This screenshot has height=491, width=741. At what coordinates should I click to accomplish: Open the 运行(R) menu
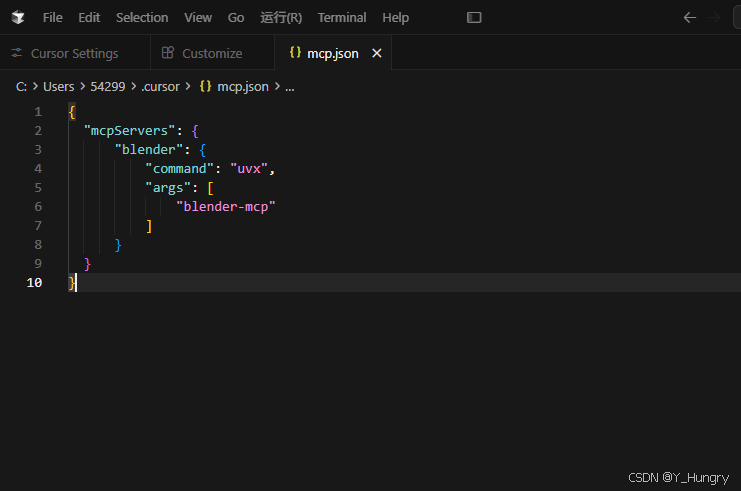281,17
